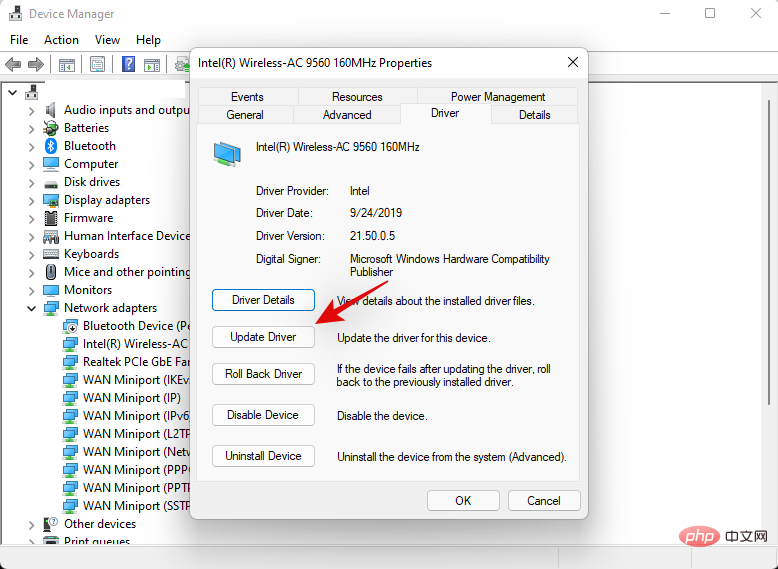
Task: Click the Firmware chip icon
Action: 51,218
